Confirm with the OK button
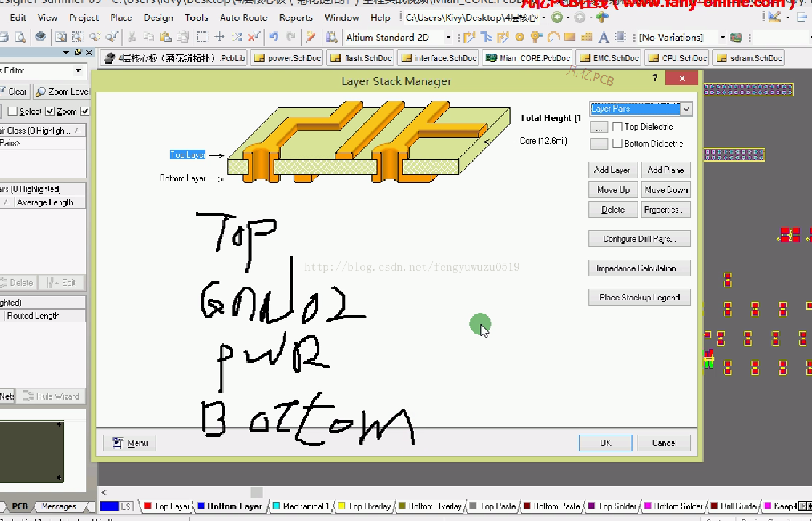812x521 pixels. 606,443
